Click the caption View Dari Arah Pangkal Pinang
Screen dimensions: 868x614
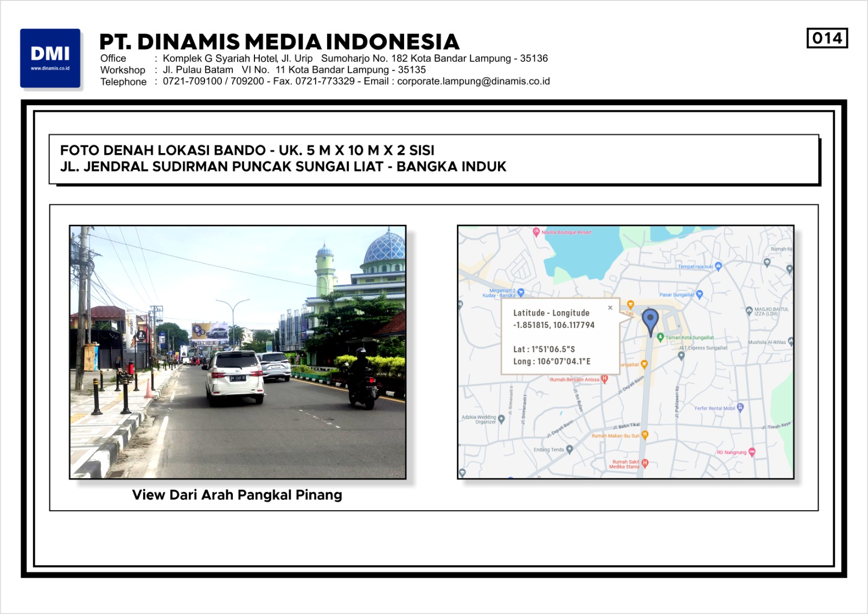coord(237,495)
